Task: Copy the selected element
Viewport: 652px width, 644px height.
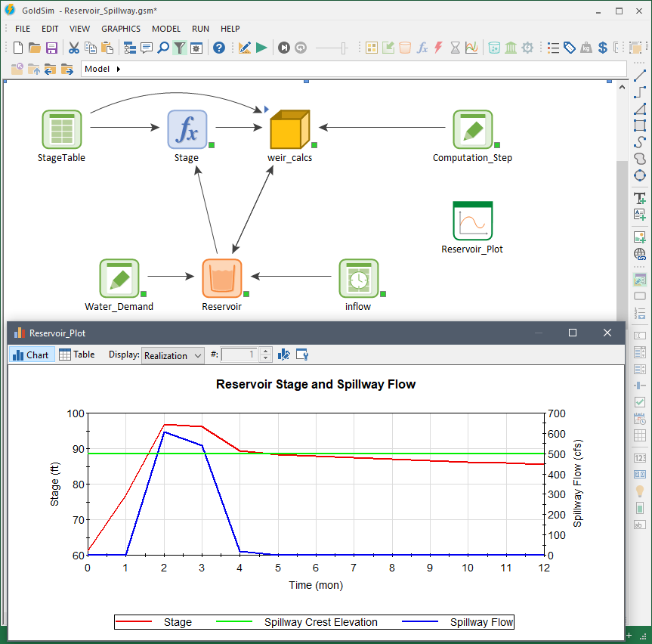Action: click(90, 48)
